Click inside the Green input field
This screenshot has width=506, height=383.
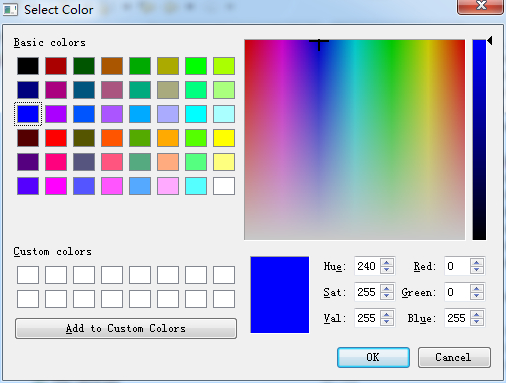coord(457,292)
